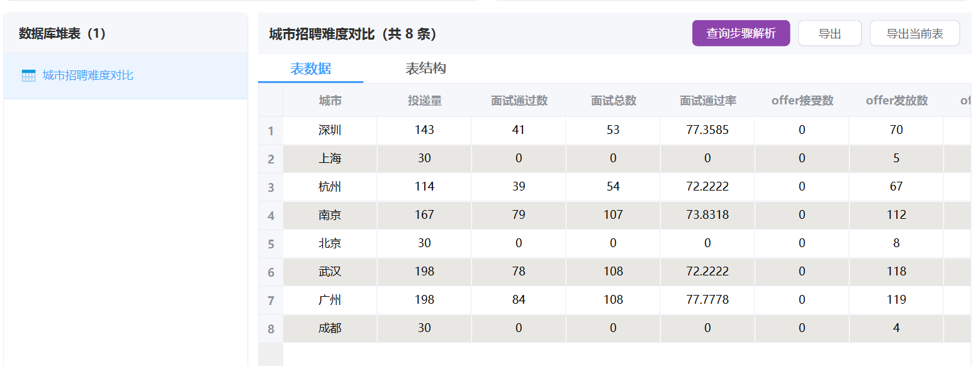
Task: Select row number 4 header
Action: click(x=271, y=216)
